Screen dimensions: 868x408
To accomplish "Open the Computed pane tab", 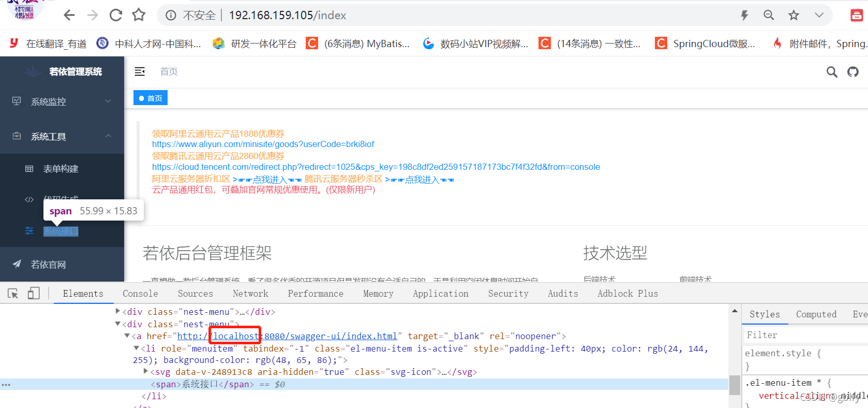I will 816,314.
